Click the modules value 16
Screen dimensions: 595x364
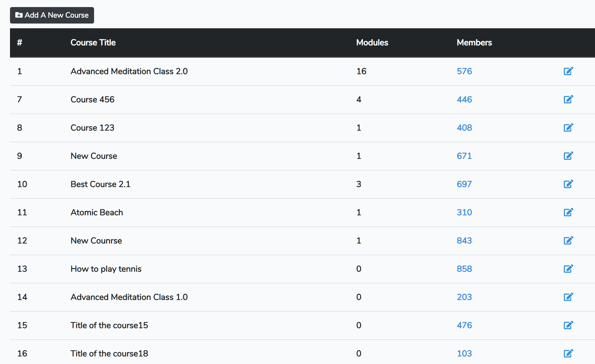tap(361, 71)
